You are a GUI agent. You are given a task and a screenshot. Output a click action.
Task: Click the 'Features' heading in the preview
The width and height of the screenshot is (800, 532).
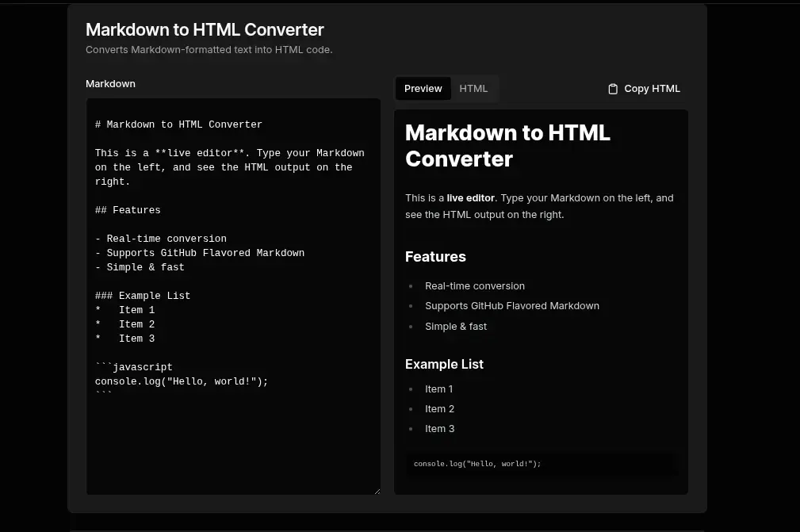click(x=435, y=256)
